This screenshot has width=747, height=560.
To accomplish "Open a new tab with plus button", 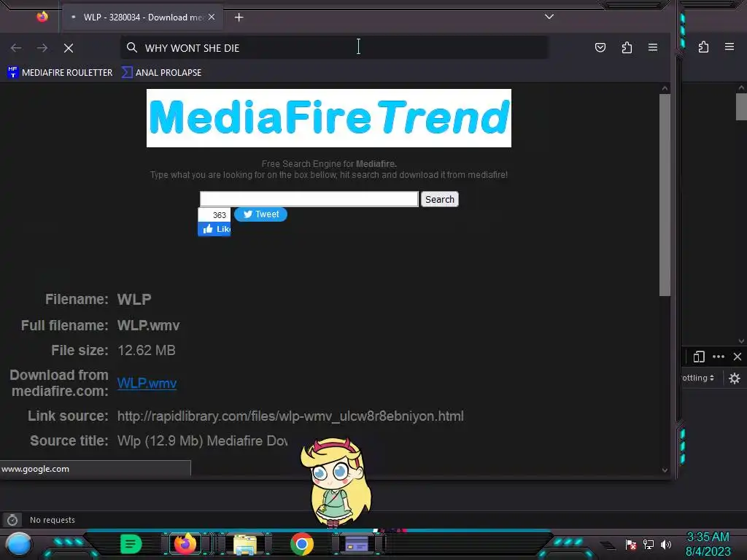I will [x=239, y=17].
